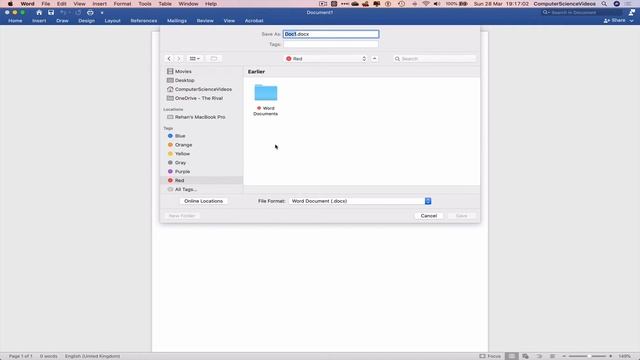Open the Review ribbon tab

[x=205, y=21]
